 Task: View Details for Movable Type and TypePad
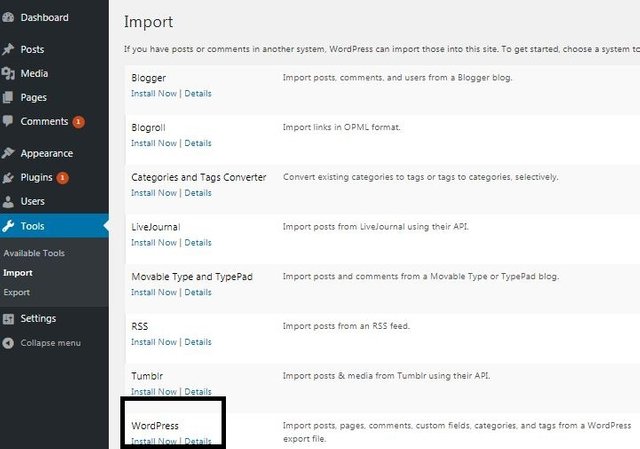198,293
